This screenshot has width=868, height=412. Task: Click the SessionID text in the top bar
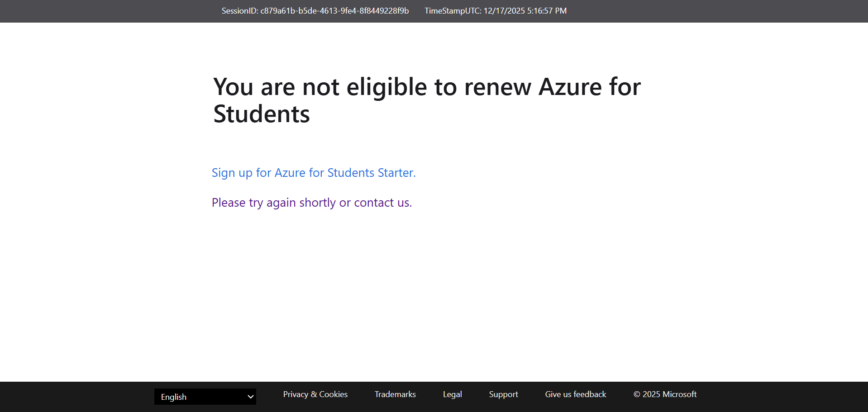[x=315, y=11]
